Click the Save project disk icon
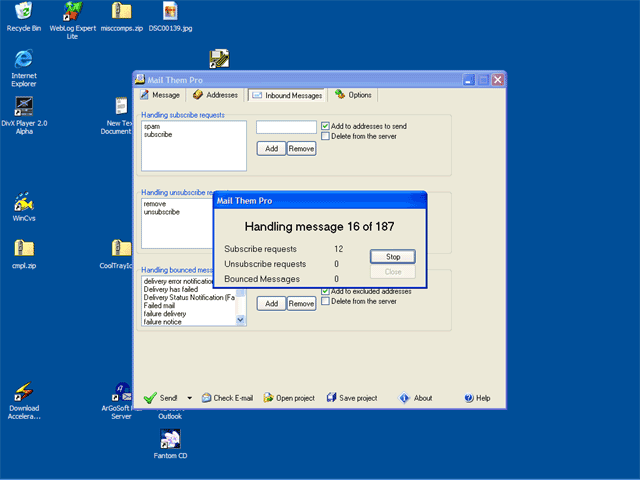 [x=331, y=398]
